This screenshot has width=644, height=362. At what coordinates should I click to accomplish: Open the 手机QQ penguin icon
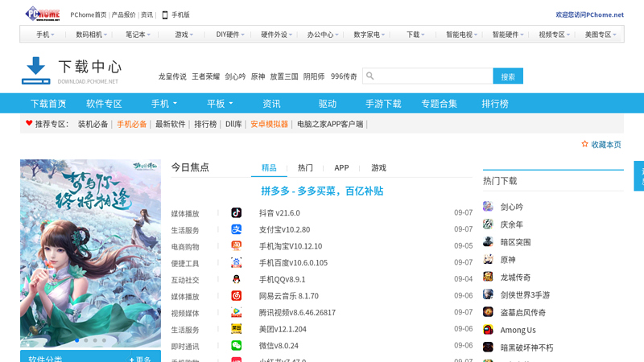pos(236,279)
